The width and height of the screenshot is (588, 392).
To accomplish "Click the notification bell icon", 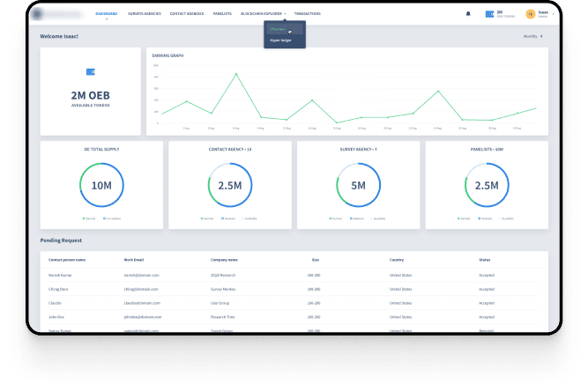I will [468, 14].
